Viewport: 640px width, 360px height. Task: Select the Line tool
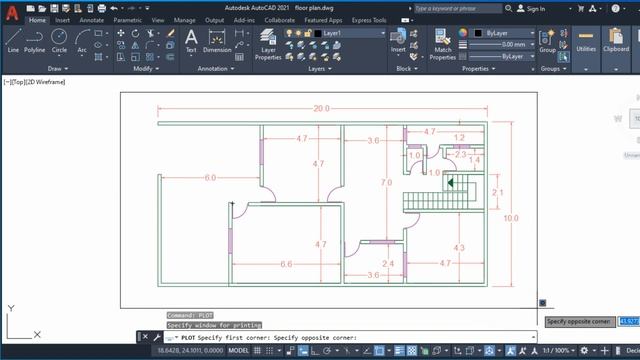coord(13,41)
